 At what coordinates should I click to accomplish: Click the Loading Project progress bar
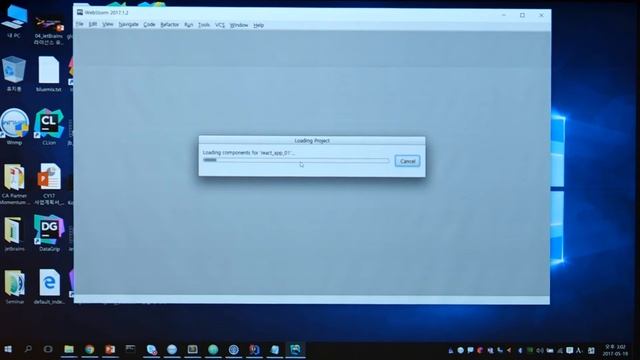[296, 160]
